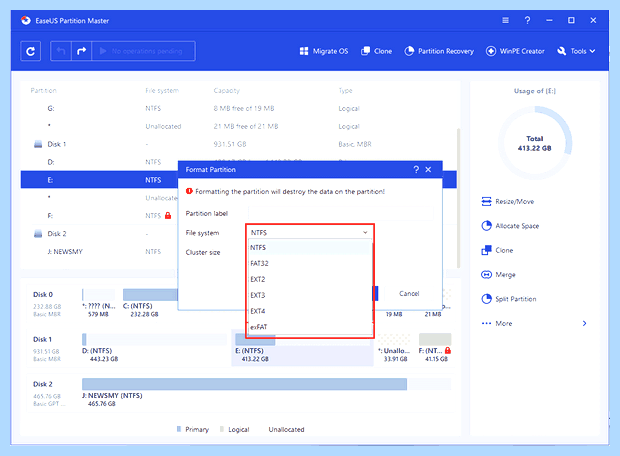Open WinPE Creator
The width and height of the screenshot is (620, 456).
(x=515, y=51)
